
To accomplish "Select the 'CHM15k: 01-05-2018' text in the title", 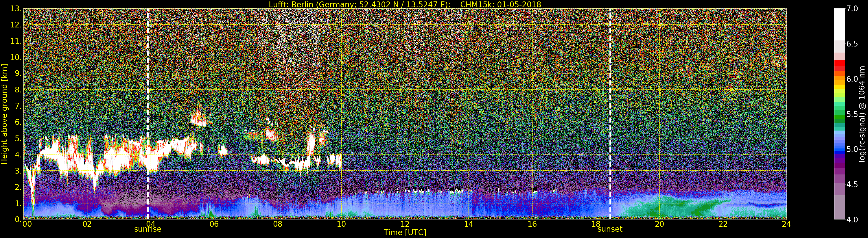I will pyautogui.click(x=500, y=4).
